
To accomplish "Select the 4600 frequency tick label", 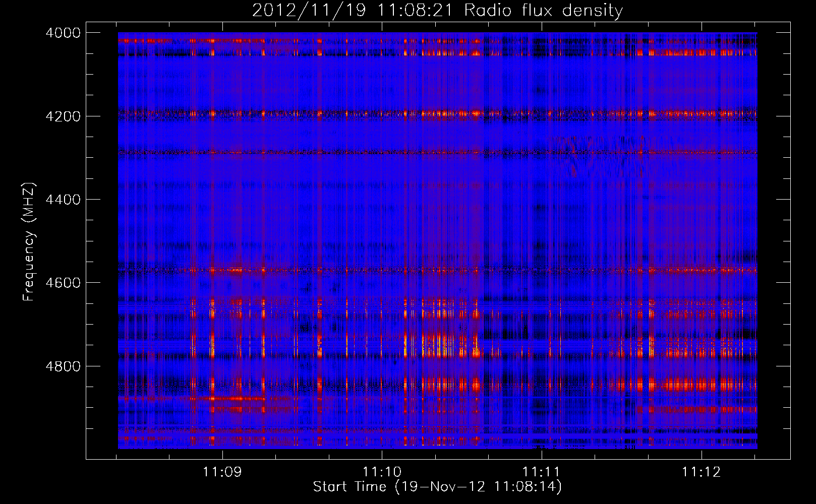I will [63, 283].
